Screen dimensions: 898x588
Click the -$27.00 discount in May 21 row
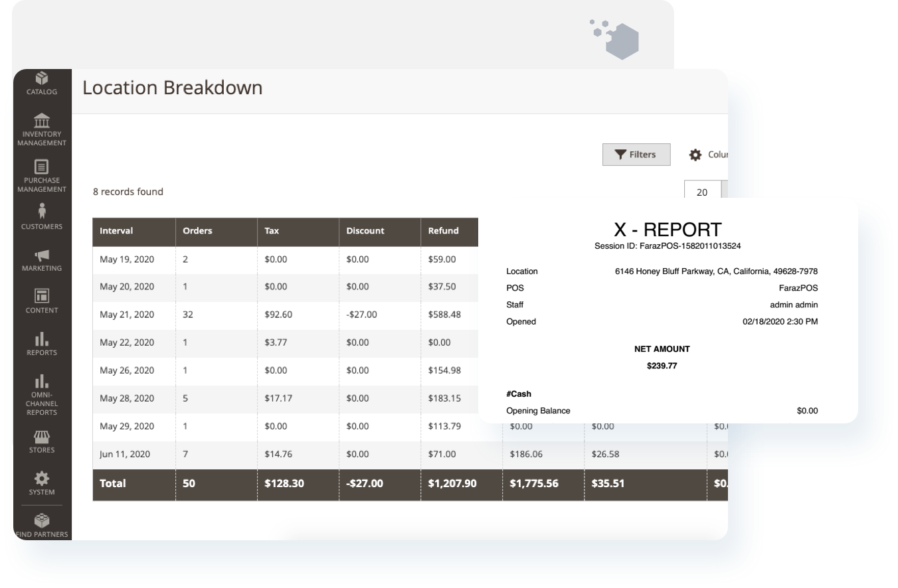(361, 315)
